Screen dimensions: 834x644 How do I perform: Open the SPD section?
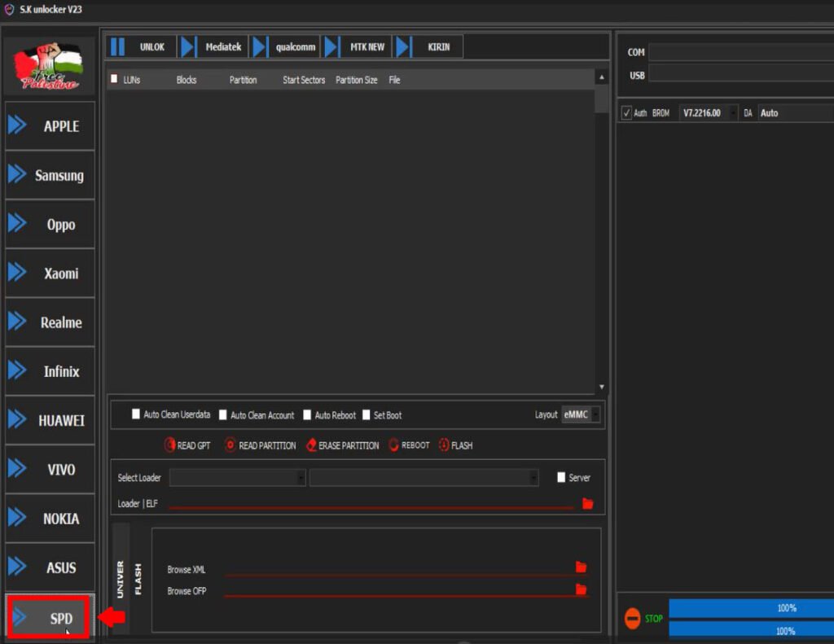[49, 617]
